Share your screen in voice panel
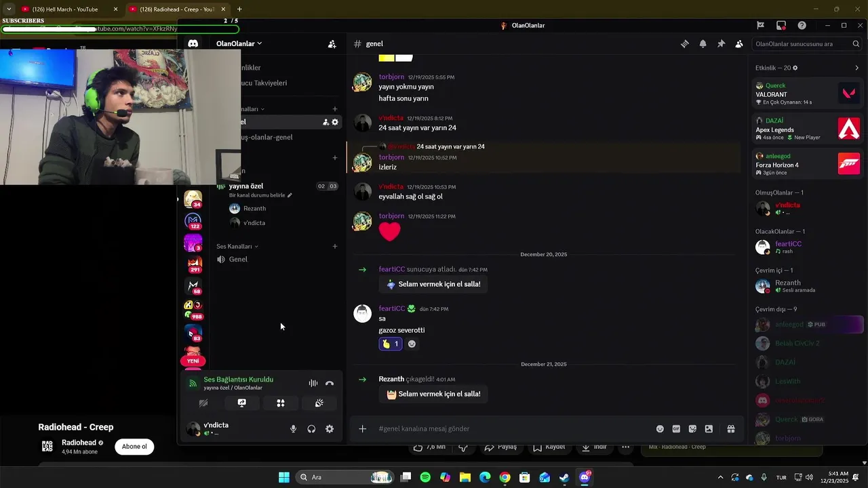Image resolution: width=868 pixels, height=488 pixels. (x=241, y=403)
